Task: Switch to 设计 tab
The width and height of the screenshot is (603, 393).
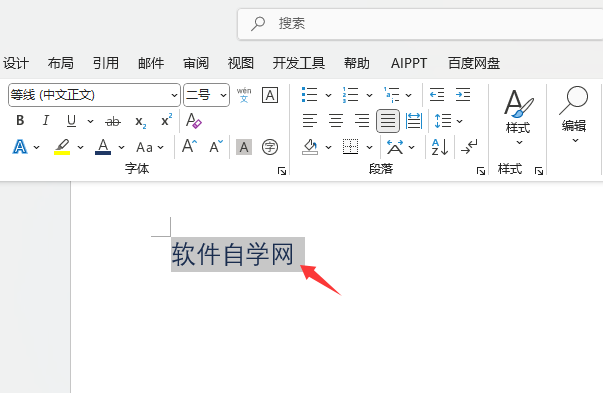Action: pos(16,63)
